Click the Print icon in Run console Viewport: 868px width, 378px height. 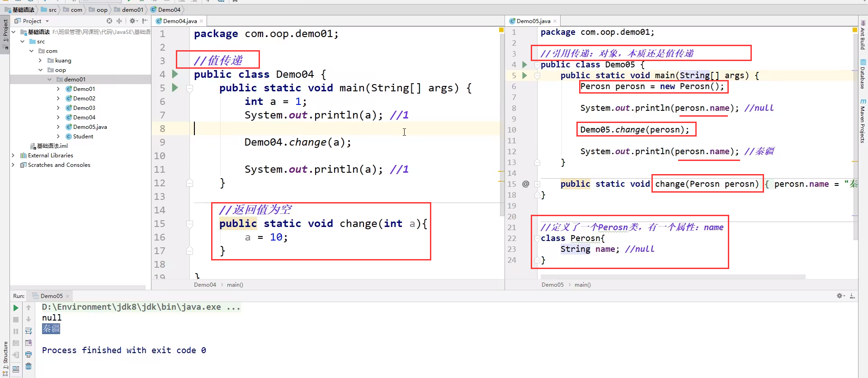click(28, 355)
